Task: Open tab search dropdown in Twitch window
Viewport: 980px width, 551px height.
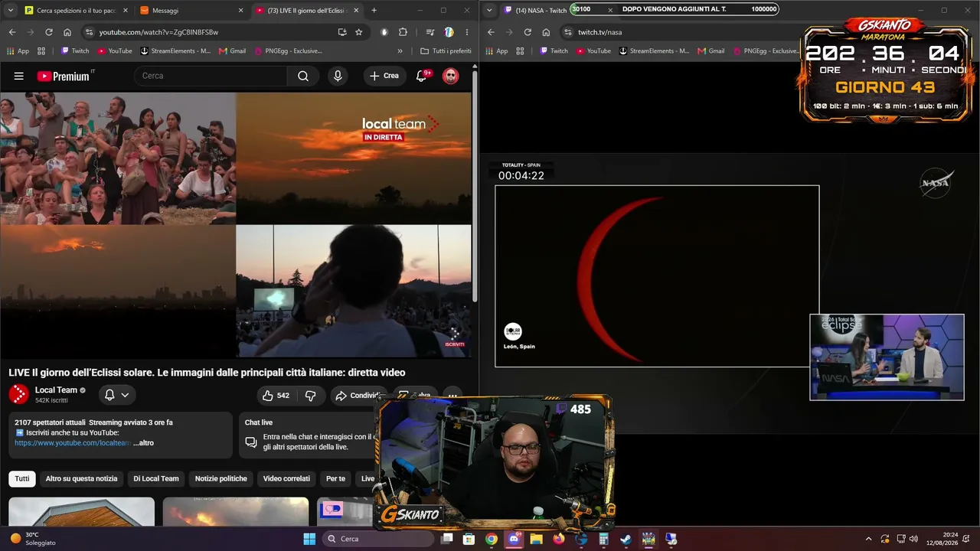Action: point(490,11)
